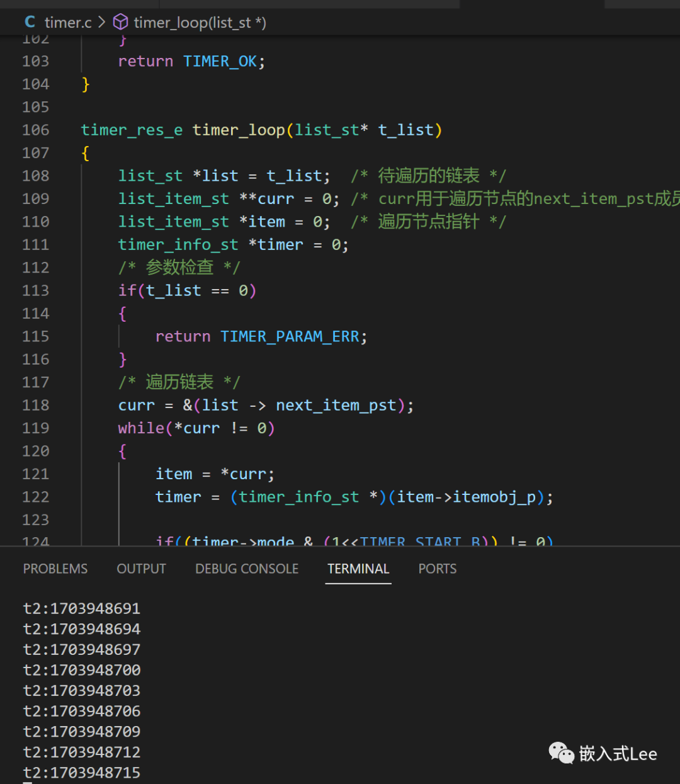The width and height of the screenshot is (680, 784).
Task: Click line number 113 in gutter
Action: pyautogui.click(x=35, y=290)
